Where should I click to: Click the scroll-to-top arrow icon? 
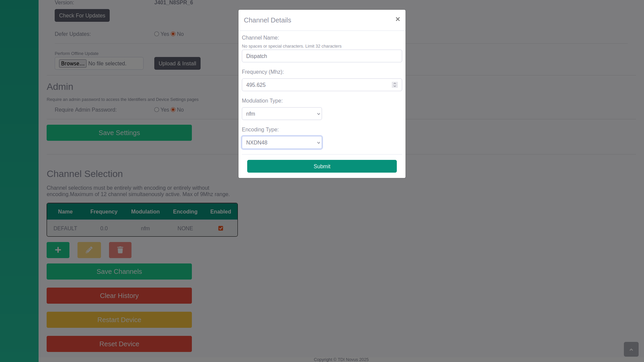click(x=631, y=349)
